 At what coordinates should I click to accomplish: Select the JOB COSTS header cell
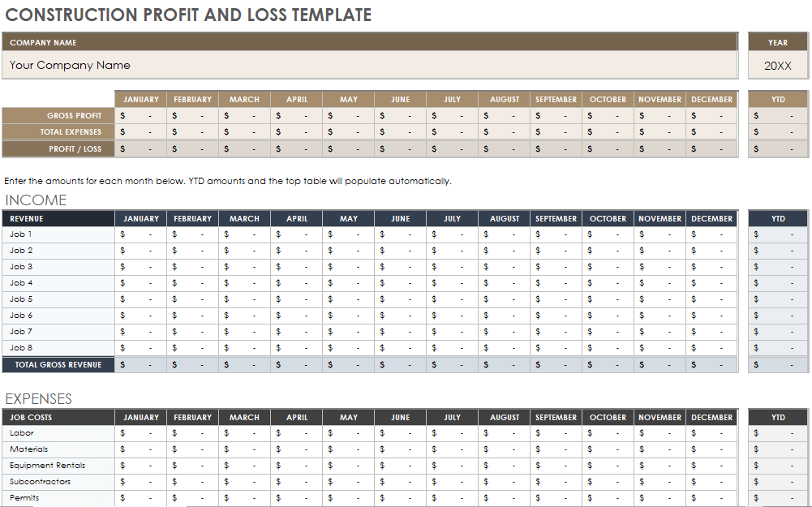tap(58, 418)
